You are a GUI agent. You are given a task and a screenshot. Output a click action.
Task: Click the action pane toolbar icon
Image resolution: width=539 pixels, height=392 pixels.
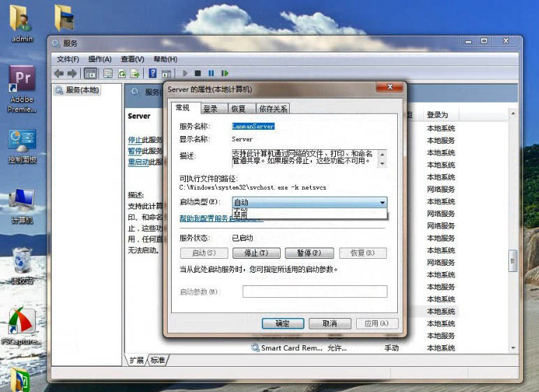(166, 73)
